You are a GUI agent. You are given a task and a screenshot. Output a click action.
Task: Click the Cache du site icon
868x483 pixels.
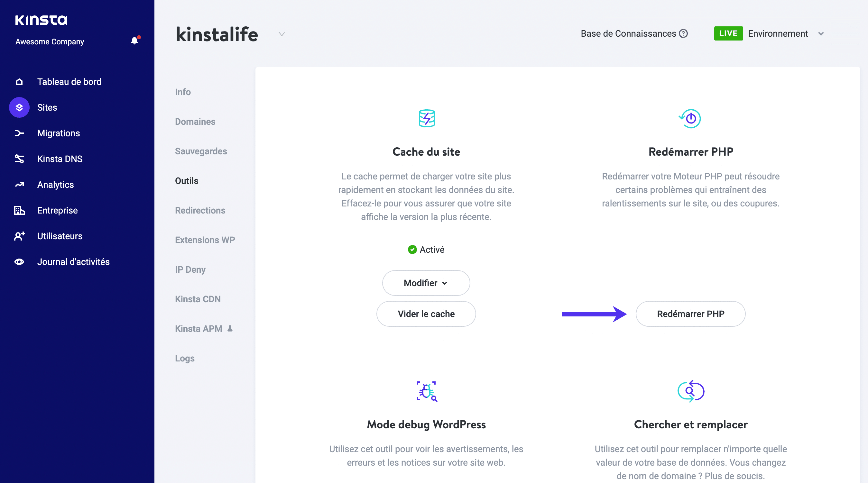coord(427,118)
